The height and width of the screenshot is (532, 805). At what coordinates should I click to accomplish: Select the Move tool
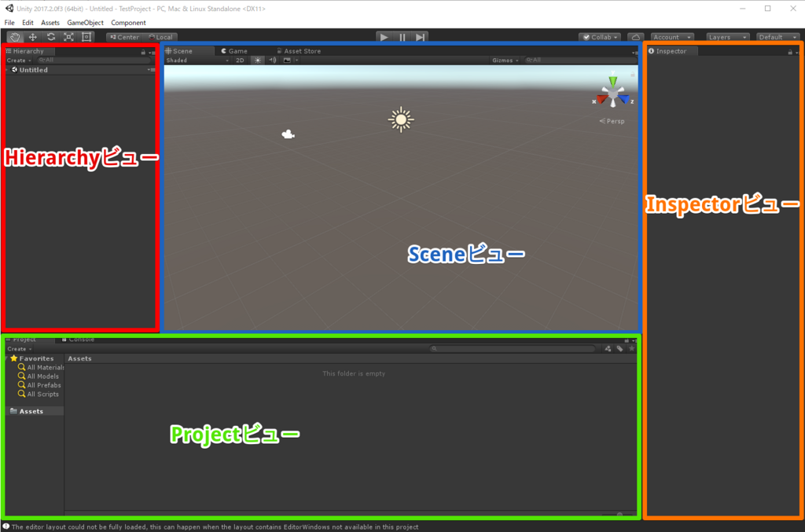pos(33,37)
